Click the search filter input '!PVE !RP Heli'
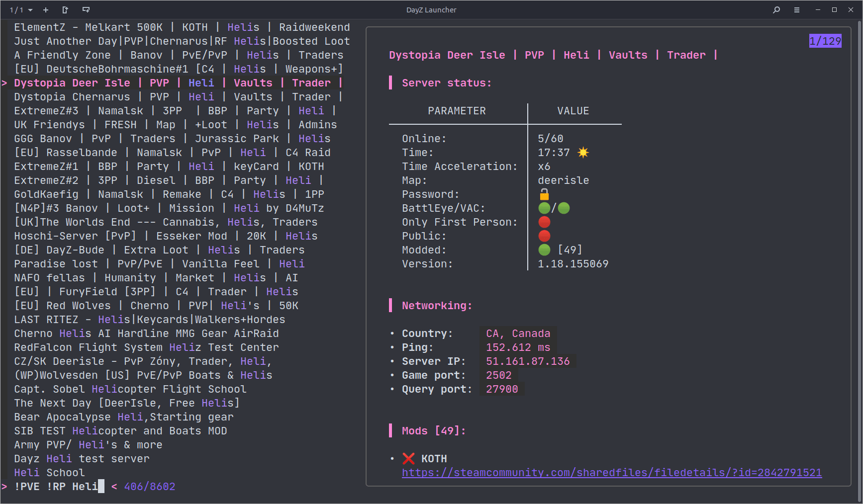Viewport: 863px width, 504px height. pyautogui.click(x=56, y=487)
